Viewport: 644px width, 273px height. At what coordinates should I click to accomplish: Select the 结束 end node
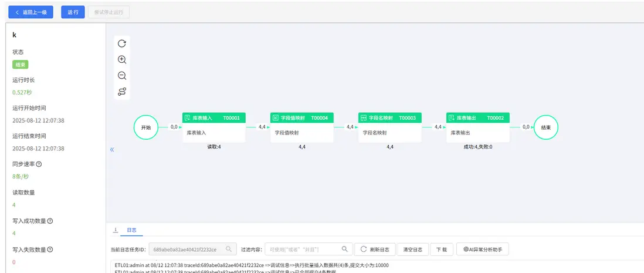tap(546, 127)
